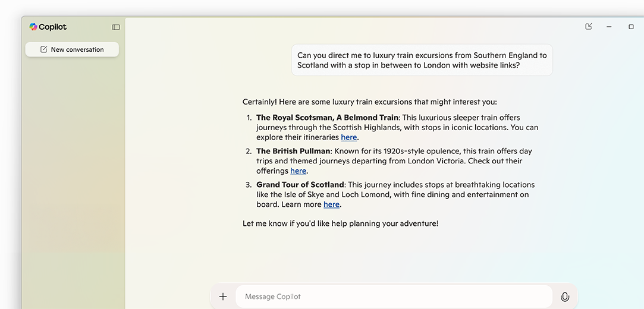Start a New conversation
This screenshot has height=309, width=644.
coord(72,49)
